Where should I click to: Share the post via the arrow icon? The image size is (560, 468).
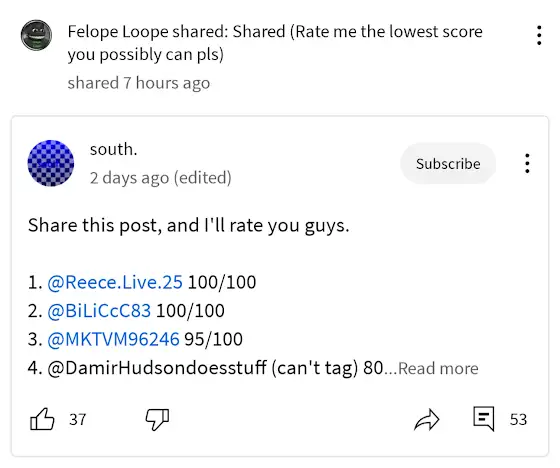pyautogui.click(x=427, y=419)
